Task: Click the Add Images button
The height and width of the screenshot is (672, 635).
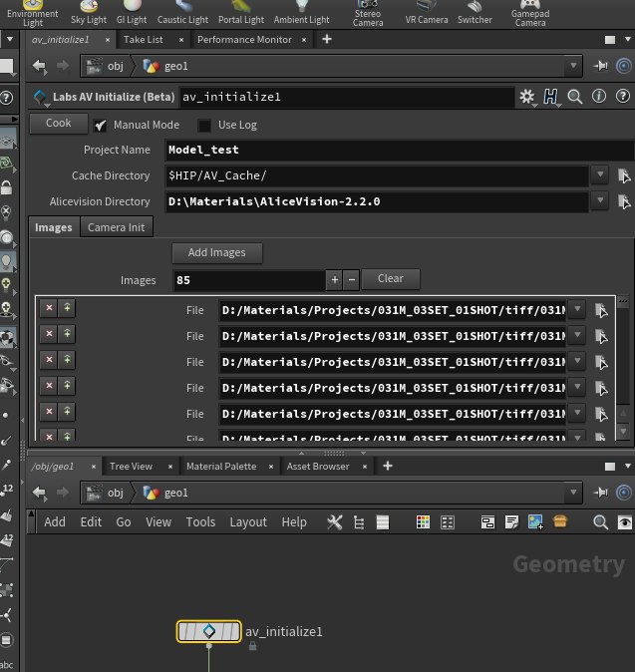Action: click(216, 252)
